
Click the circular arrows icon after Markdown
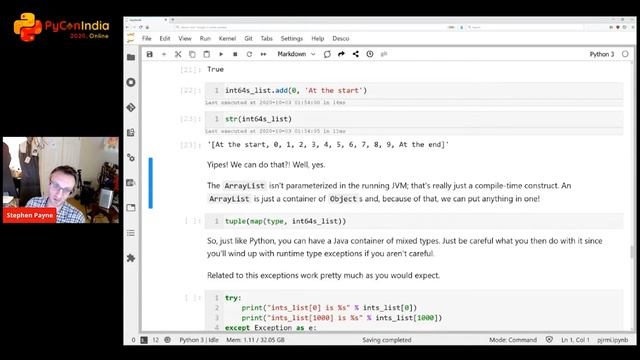point(327,54)
